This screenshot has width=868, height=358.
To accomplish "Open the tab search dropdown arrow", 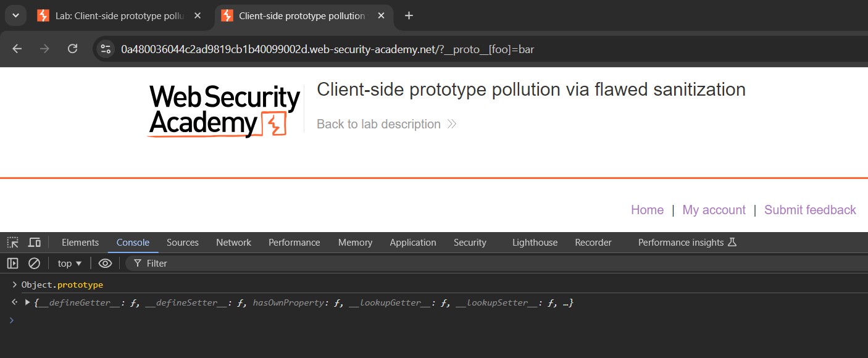I will (16, 15).
